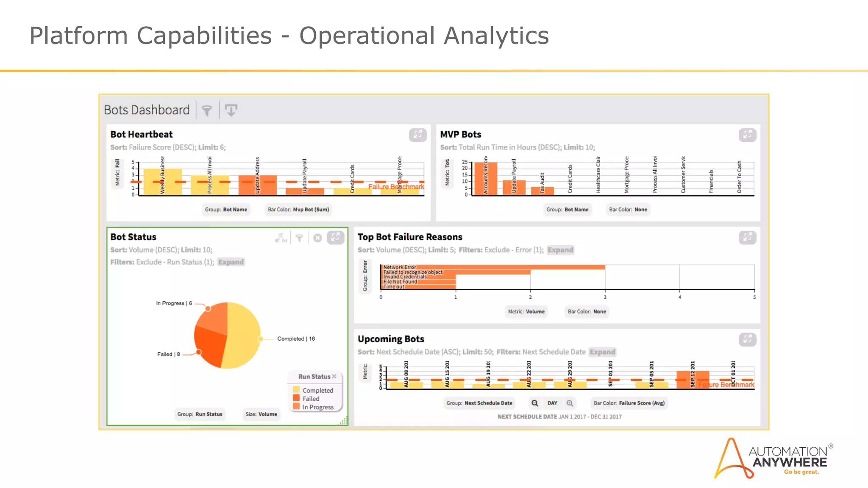The width and height of the screenshot is (868, 488).
Task: Maximize the Bot Heartbeat widget
Action: (417, 135)
